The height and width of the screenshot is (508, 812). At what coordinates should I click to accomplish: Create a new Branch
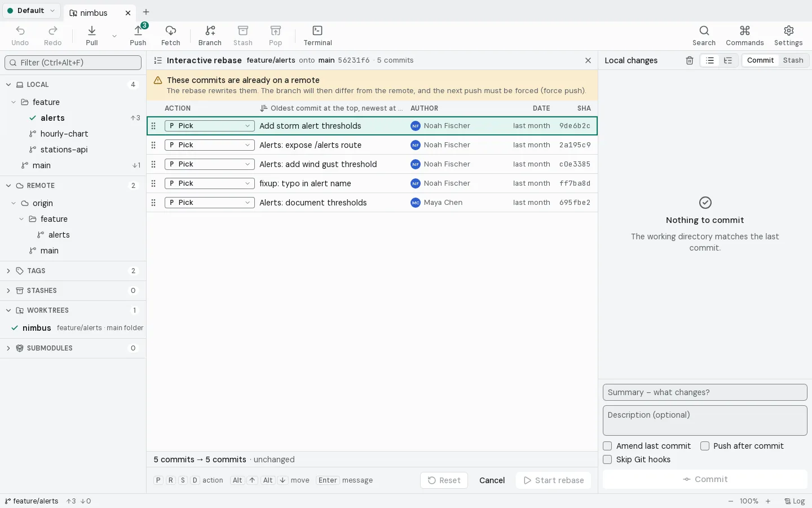coord(210,36)
